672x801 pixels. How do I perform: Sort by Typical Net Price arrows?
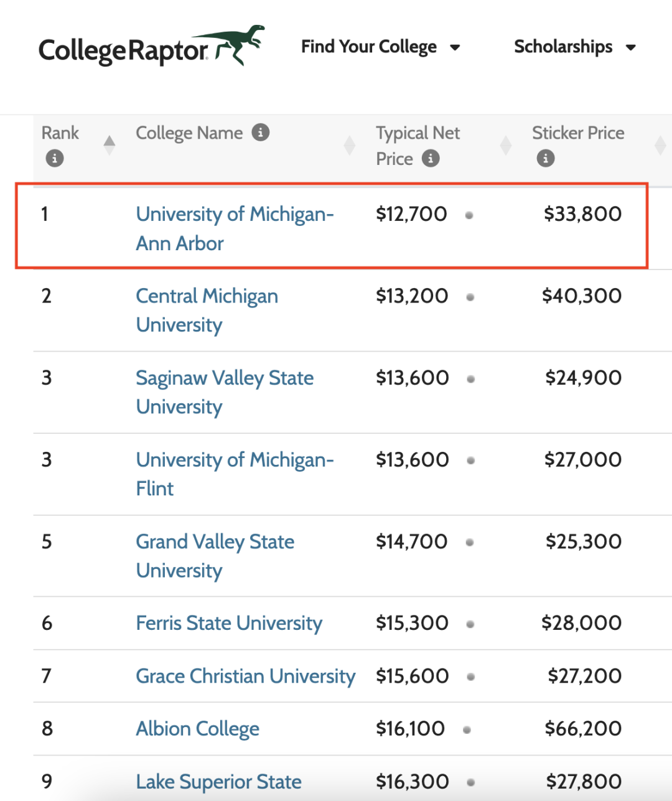(x=506, y=145)
